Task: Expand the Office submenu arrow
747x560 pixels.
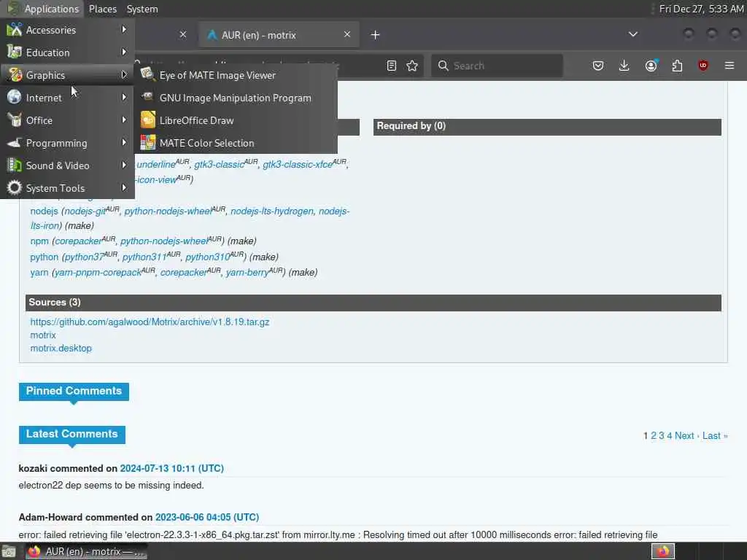Action: [124, 120]
